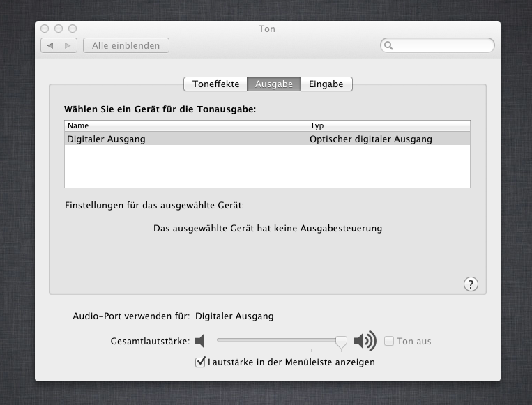The width and height of the screenshot is (532, 405).
Task: Select the Digitaler Ausgang device row
Action: pos(267,139)
